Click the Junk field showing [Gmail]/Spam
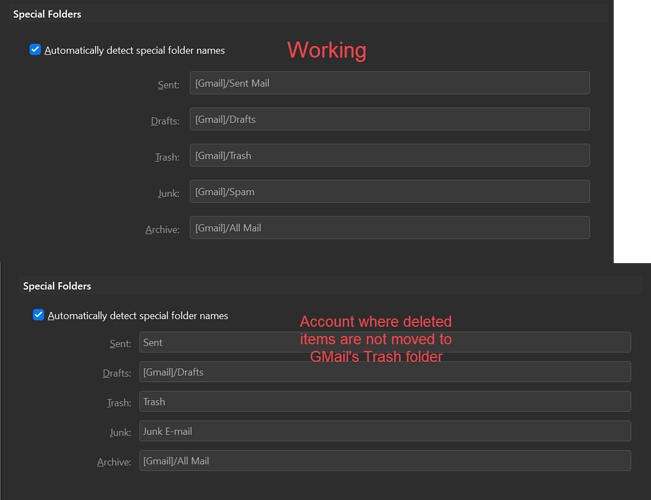Image resolution: width=651 pixels, height=500 pixels. pos(389,191)
